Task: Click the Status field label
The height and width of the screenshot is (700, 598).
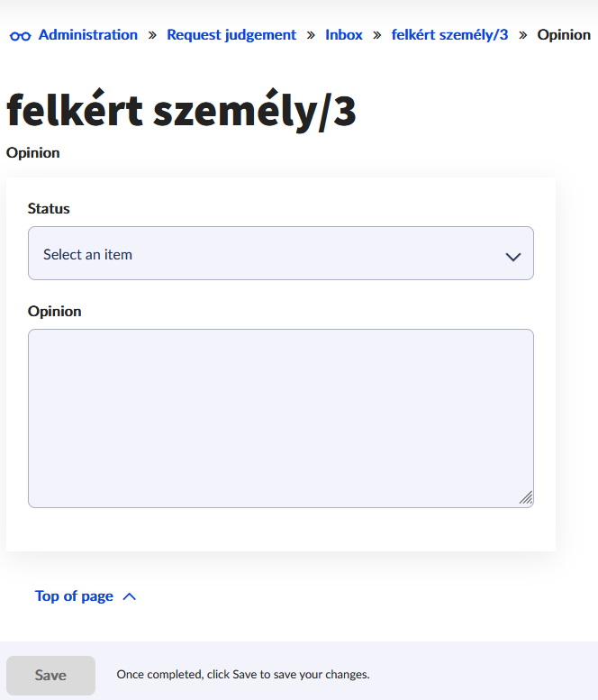Action: click(49, 208)
